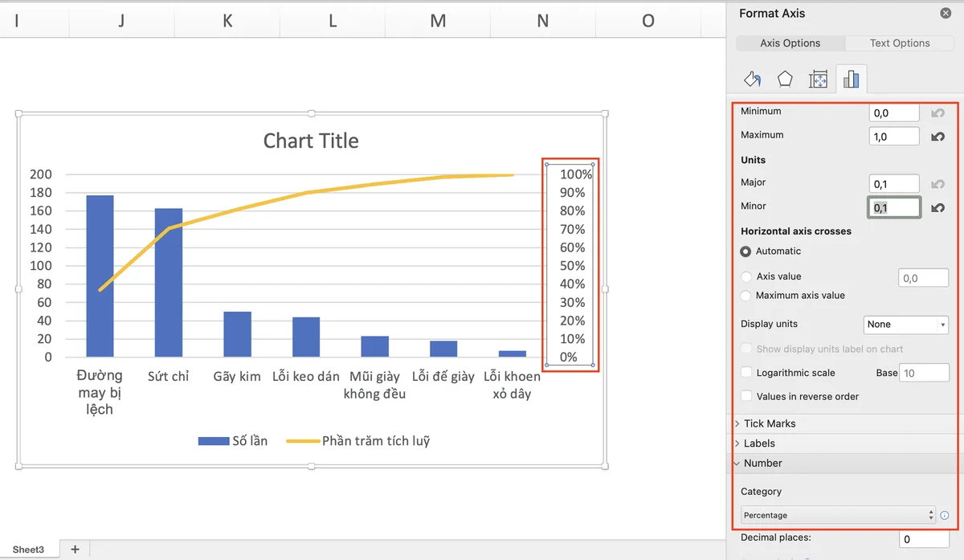Reset the Maximum value with its arrow
The image size is (964, 560).
937,137
